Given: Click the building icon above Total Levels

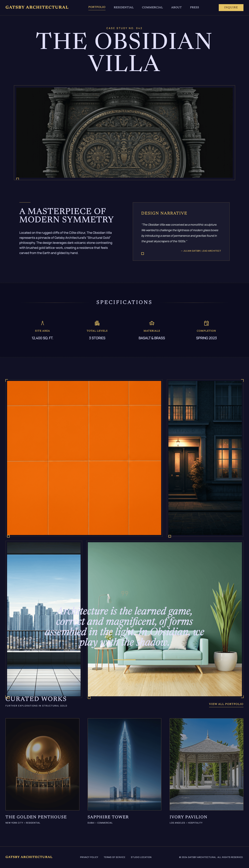Looking at the screenshot, I should tap(97, 323).
